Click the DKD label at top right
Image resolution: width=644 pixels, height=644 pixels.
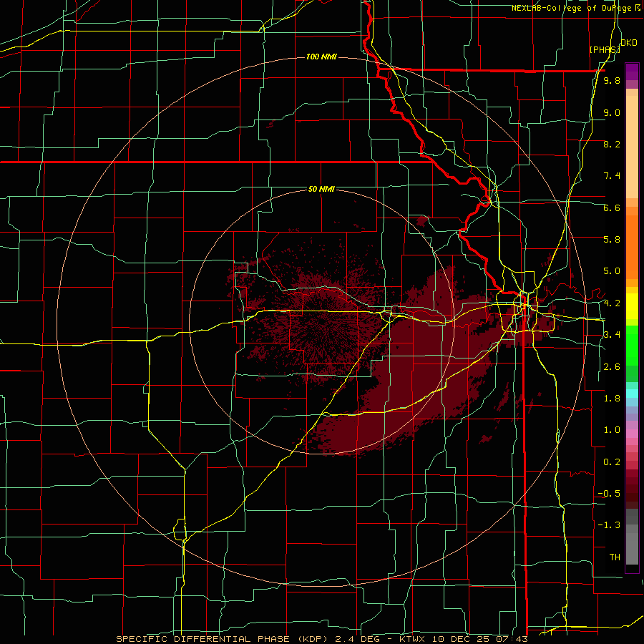coord(629,43)
